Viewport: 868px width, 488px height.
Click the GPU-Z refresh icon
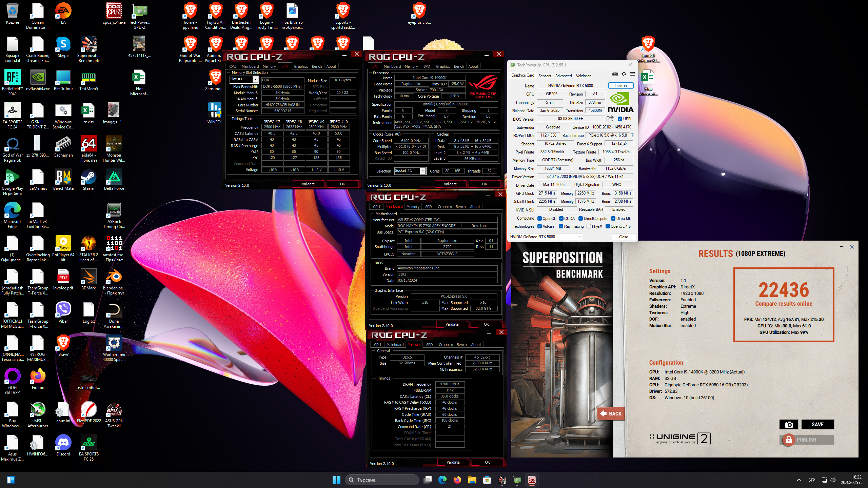(624, 74)
